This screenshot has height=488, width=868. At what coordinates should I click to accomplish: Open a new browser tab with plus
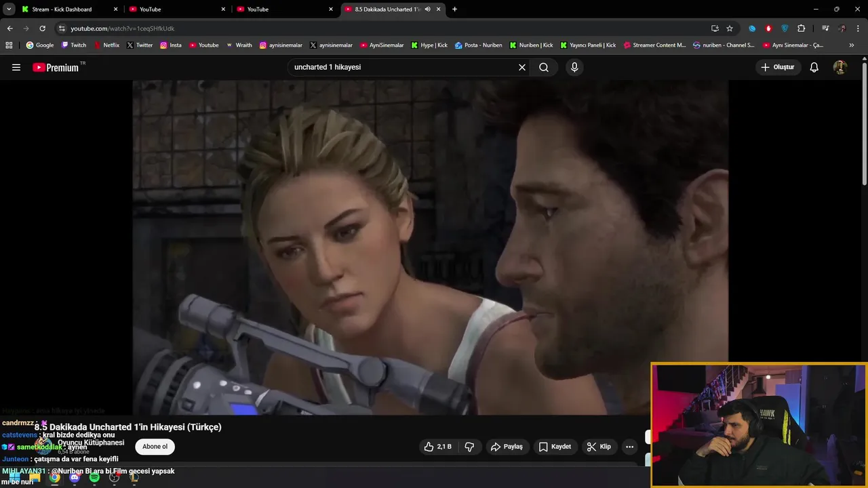[454, 9]
